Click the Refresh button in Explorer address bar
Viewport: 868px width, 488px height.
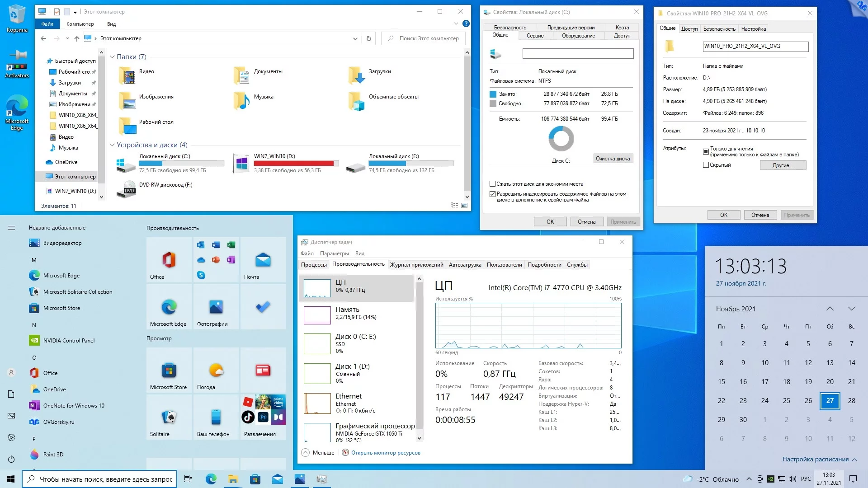click(369, 38)
